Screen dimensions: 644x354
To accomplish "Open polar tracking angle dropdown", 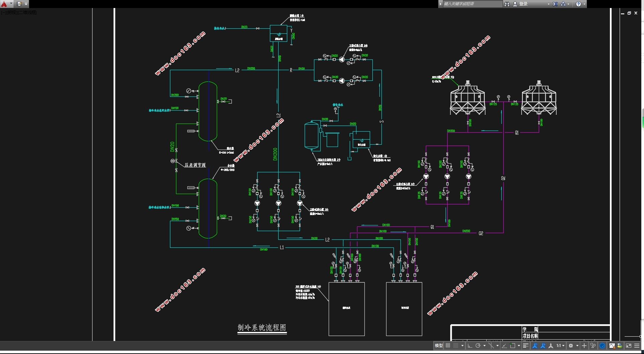I will point(484,346).
